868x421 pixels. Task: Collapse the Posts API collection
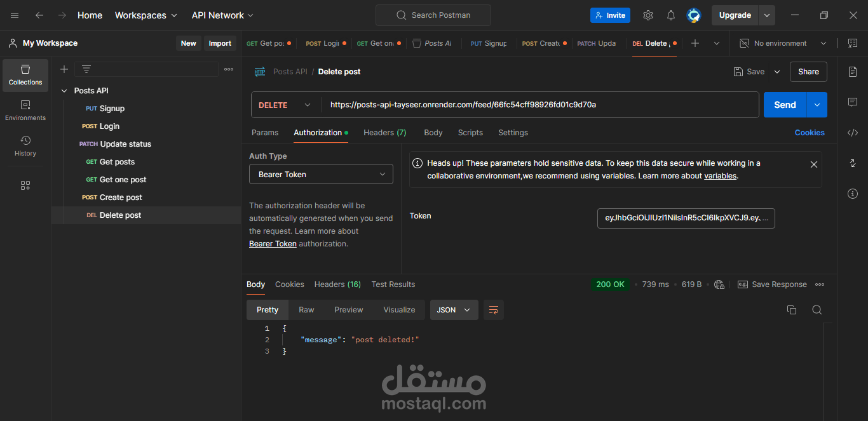pos(64,91)
